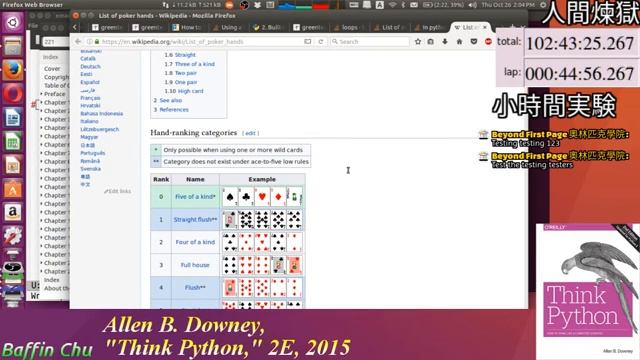Open System Settings from the launcher

click(13, 236)
